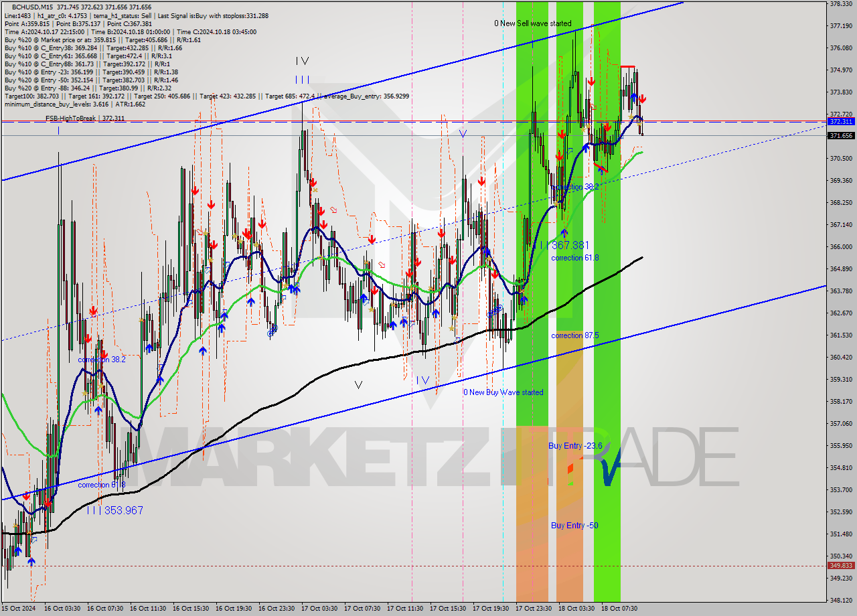Click the '0 New Sell wave started' label
The height and width of the screenshot is (616, 857).
533,23
